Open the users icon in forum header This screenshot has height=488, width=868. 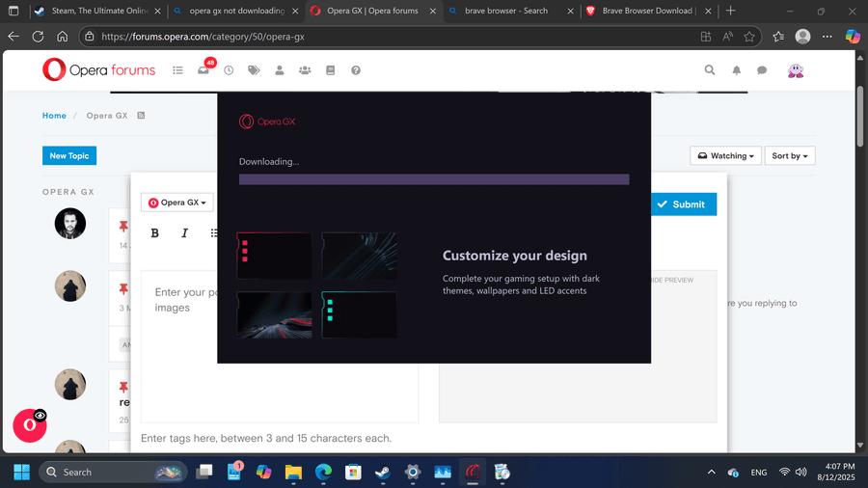tap(280, 70)
